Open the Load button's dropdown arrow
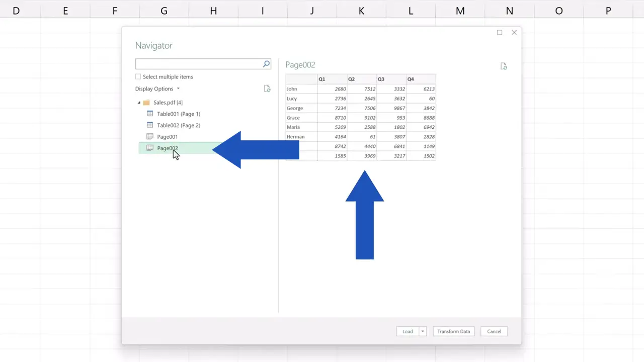This screenshot has width=644, height=362. 422,331
